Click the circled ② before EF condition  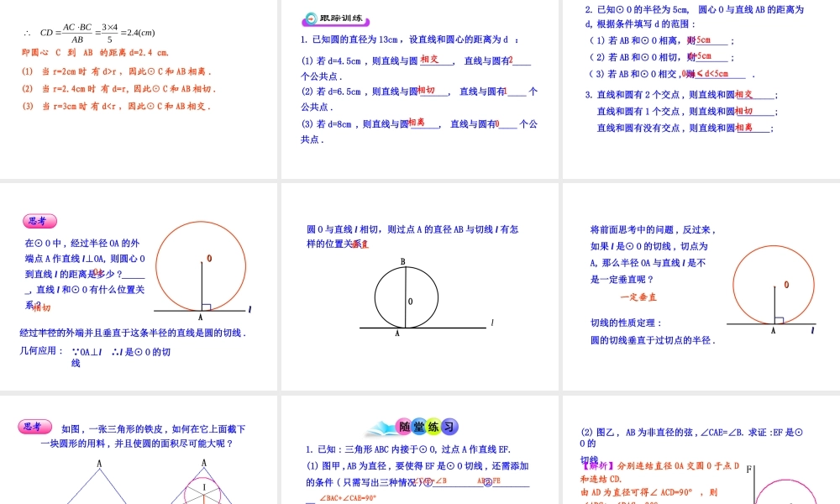486,482
